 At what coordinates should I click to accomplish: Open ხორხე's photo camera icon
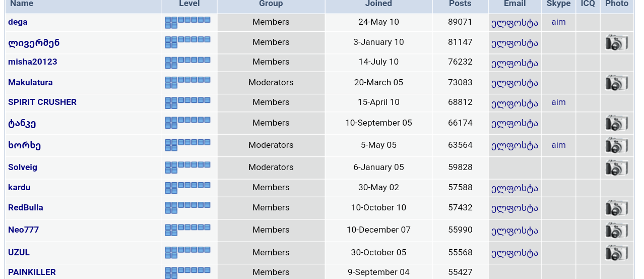616,145
